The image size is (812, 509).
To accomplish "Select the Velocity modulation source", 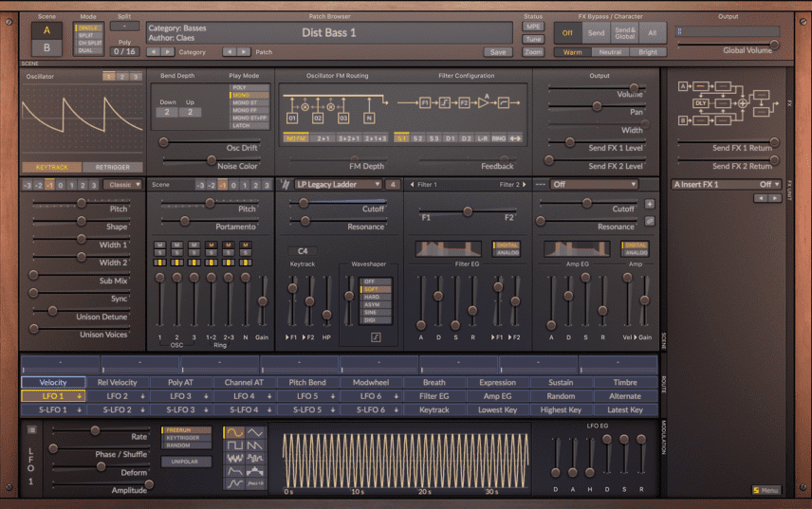I will 53,382.
